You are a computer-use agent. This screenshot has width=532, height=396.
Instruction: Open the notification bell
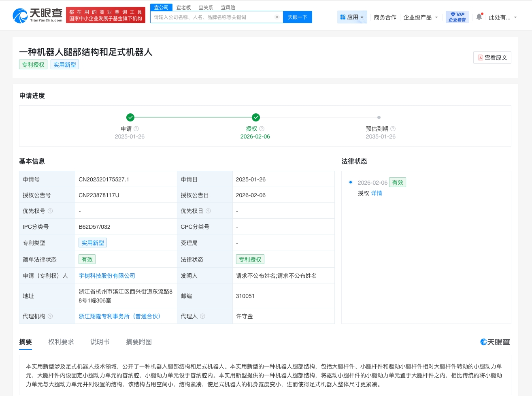point(479,17)
